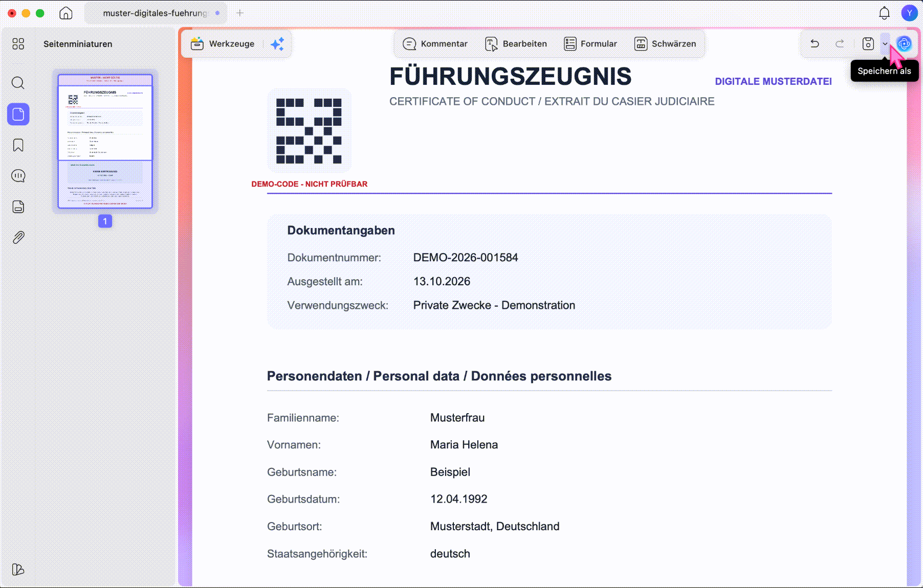The width and height of the screenshot is (923, 588).
Task: Click the birth date 12.04.1992
Action: (459, 499)
